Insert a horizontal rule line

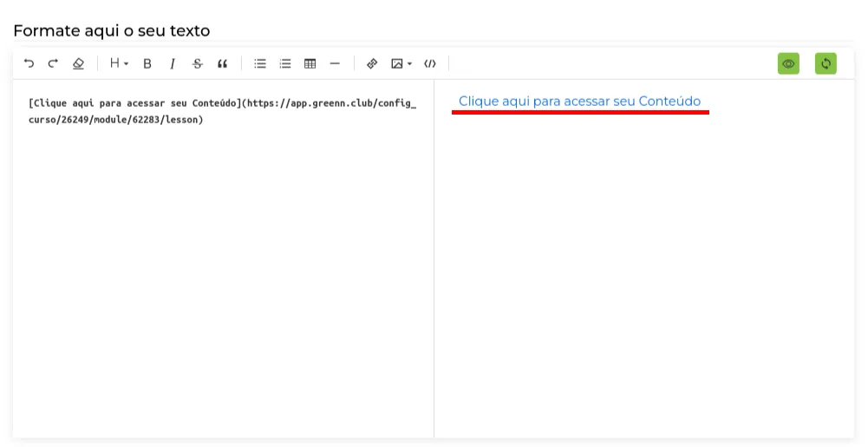tap(335, 63)
